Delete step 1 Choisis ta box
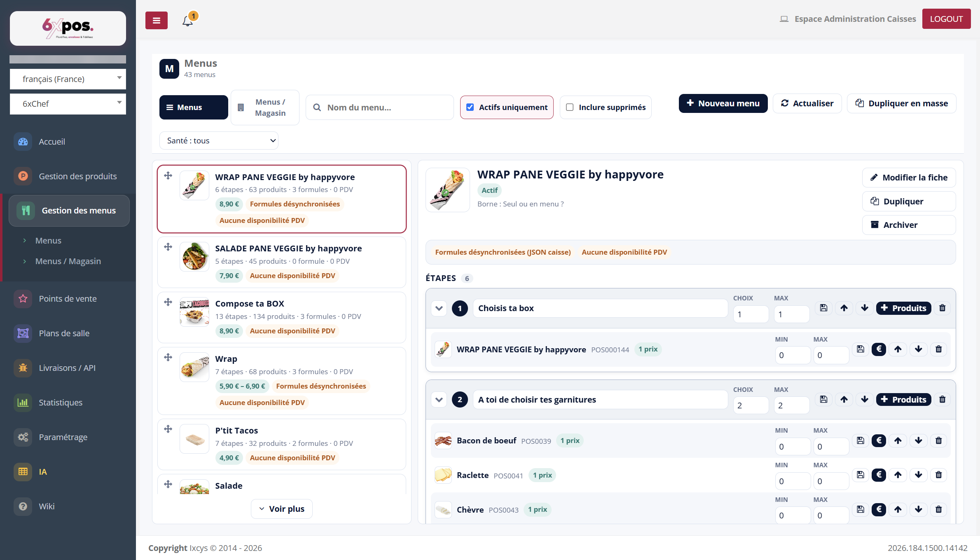This screenshot has height=560, width=980. point(942,308)
